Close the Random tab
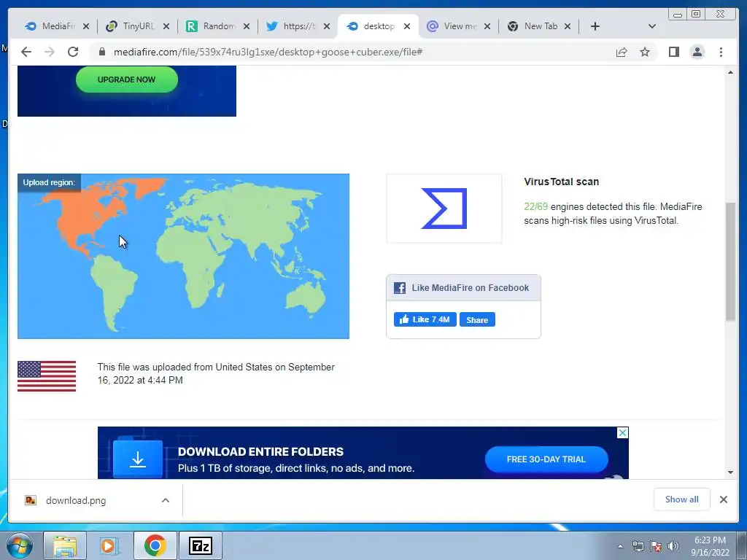 247,26
